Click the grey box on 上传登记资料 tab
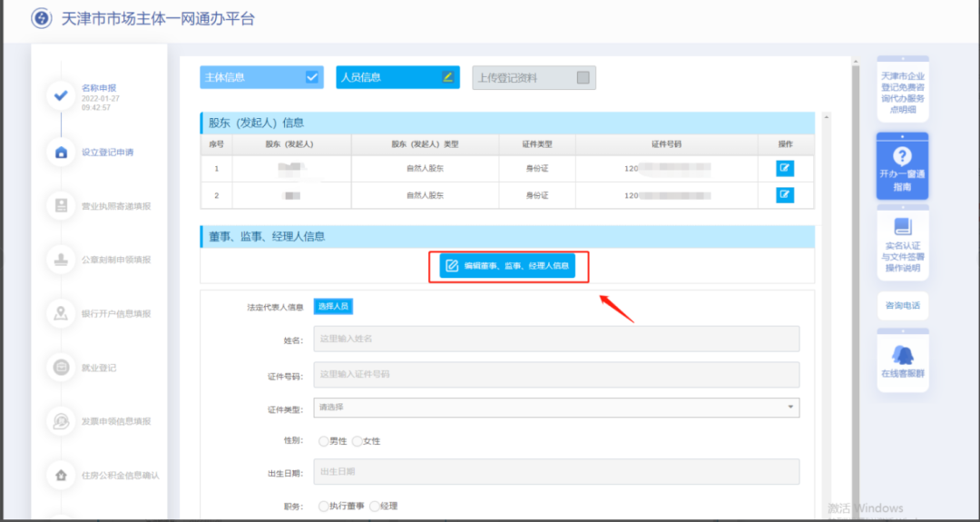 click(583, 77)
